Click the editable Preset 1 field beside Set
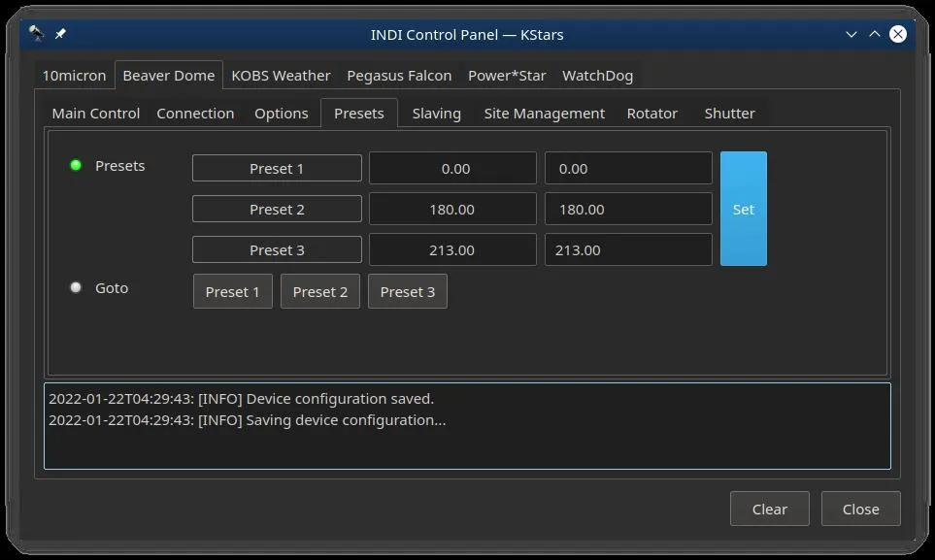935x560 pixels. click(x=628, y=168)
